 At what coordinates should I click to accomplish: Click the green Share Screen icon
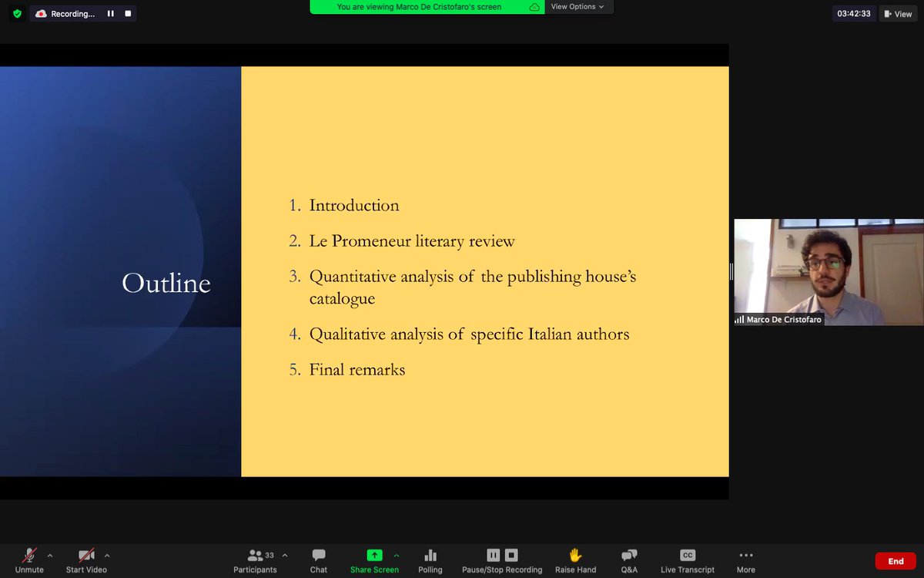coord(374,555)
